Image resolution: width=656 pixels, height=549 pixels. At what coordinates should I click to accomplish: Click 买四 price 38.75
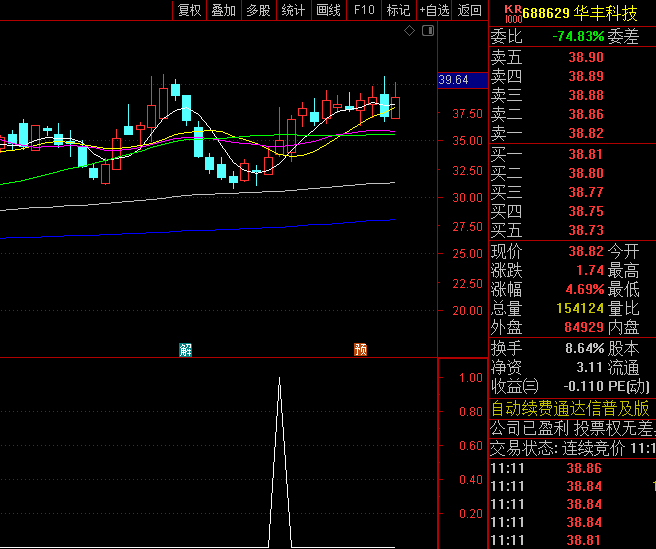[586, 211]
